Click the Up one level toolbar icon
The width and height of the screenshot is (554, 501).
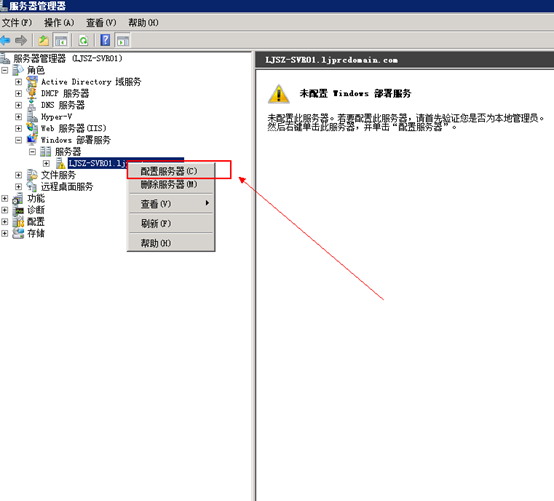coord(43,40)
